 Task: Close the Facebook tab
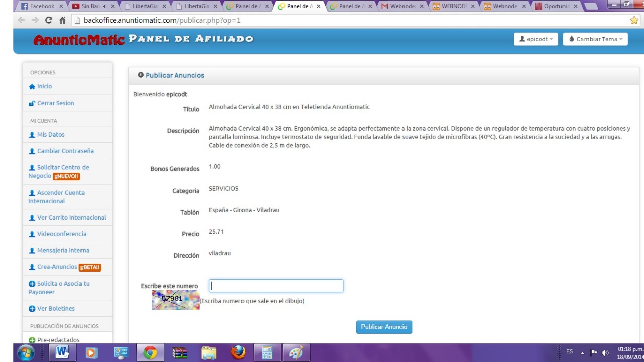[61, 6]
